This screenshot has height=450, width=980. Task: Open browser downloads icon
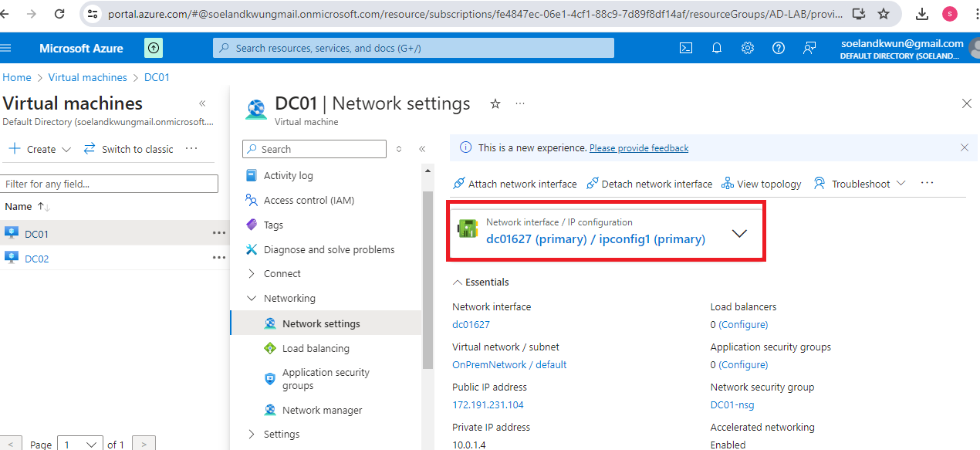[922, 14]
